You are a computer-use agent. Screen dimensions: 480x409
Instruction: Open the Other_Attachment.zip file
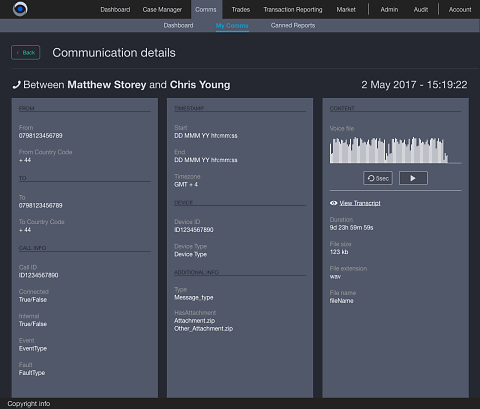(x=203, y=329)
